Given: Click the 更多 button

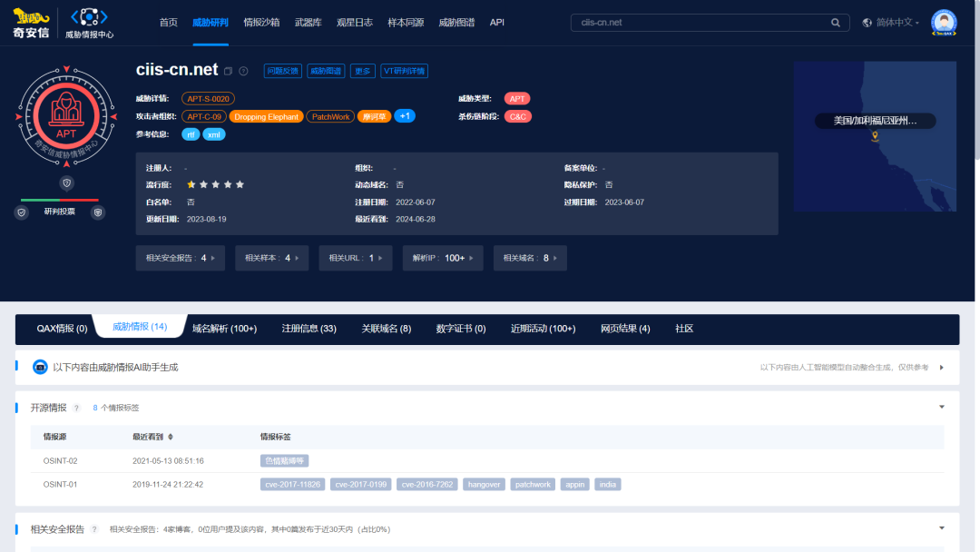Looking at the screenshot, I should point(362,71).
